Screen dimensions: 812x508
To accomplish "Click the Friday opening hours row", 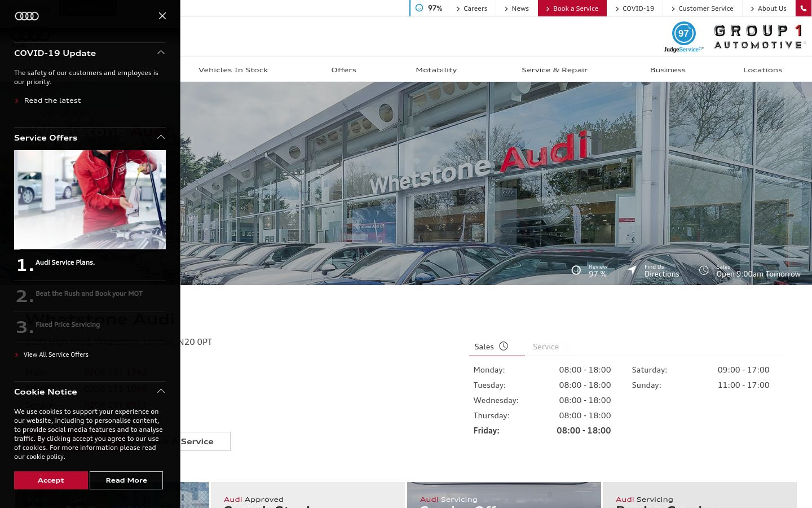I will pyautogui.click(x=542, y=431).
